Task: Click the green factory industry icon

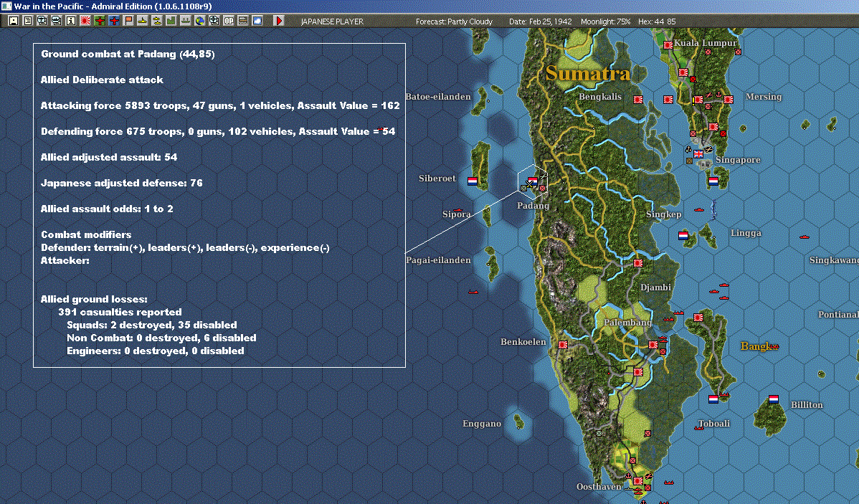Action: (171, 21)
